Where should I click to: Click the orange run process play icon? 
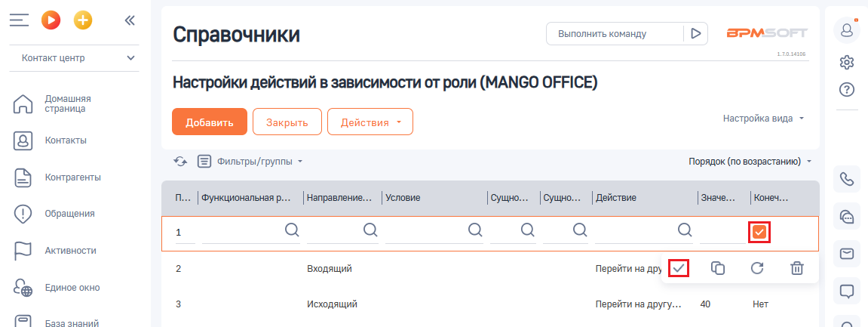[x=51, y=20]
